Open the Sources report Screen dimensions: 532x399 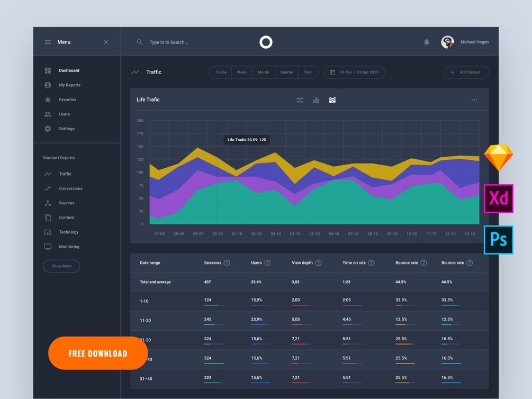click(67, 203)
